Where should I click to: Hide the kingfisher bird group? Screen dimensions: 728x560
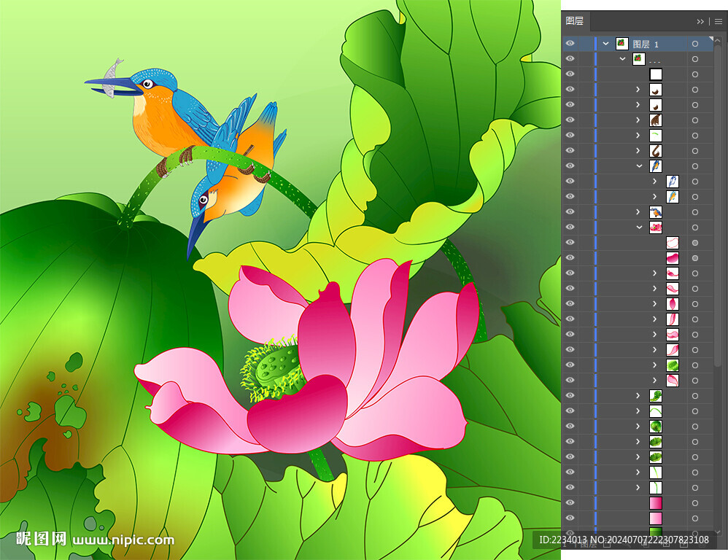[x=570, y=212]
